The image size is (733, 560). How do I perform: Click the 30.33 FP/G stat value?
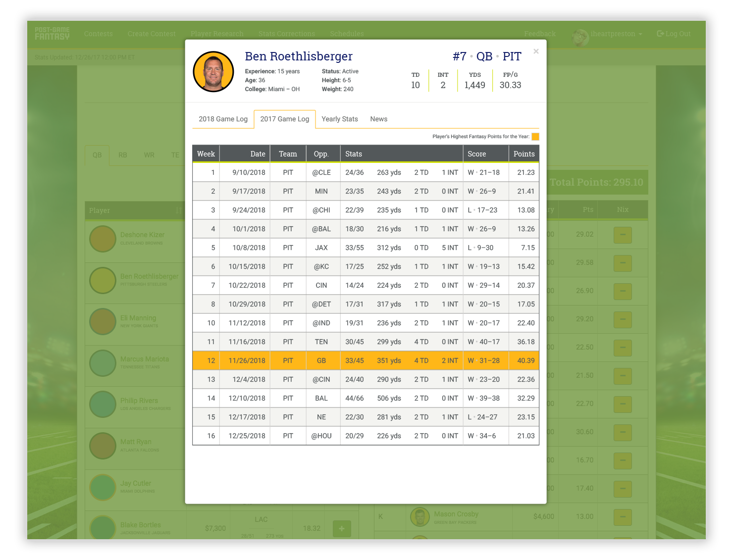pos(510,85)
